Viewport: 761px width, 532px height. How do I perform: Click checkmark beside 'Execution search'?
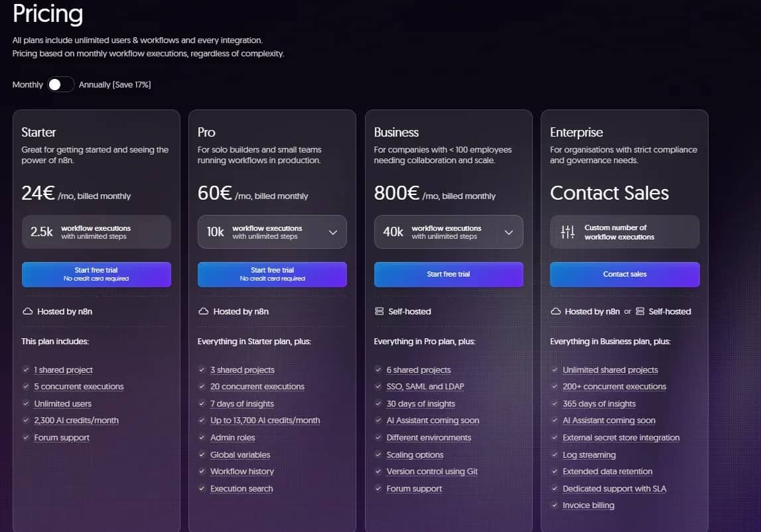click(202, 488)
